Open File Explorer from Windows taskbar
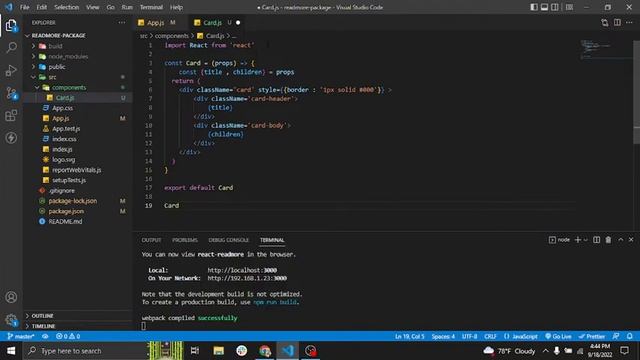The height and width of the screenshot is (360, 640). [218, 351]
